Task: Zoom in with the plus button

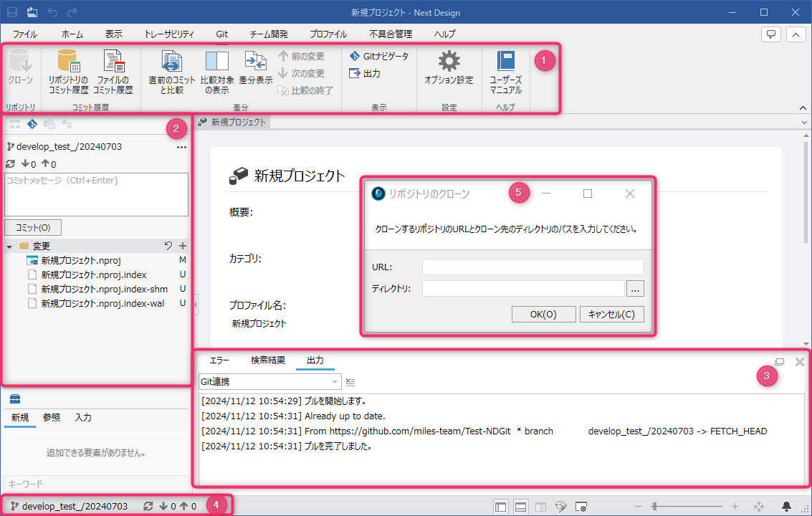Action: pyautogui.click(x=735, y=506)
